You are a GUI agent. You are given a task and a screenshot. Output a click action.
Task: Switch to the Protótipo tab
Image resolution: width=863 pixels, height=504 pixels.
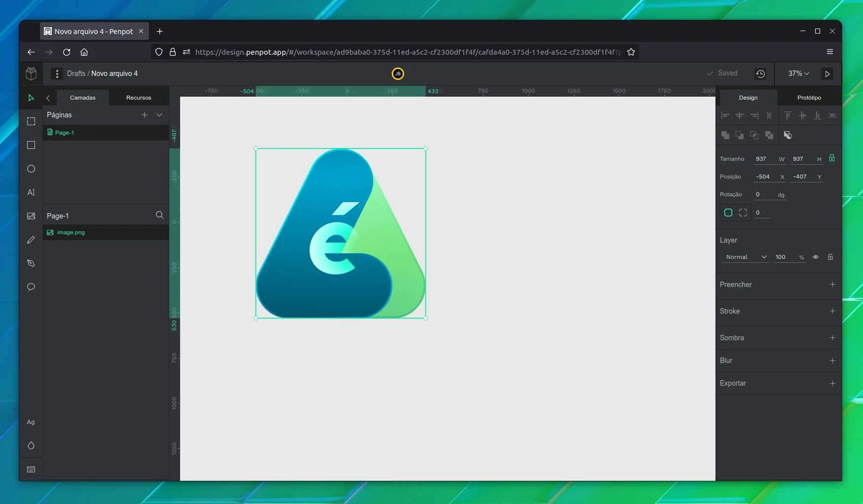pos(809,98)
